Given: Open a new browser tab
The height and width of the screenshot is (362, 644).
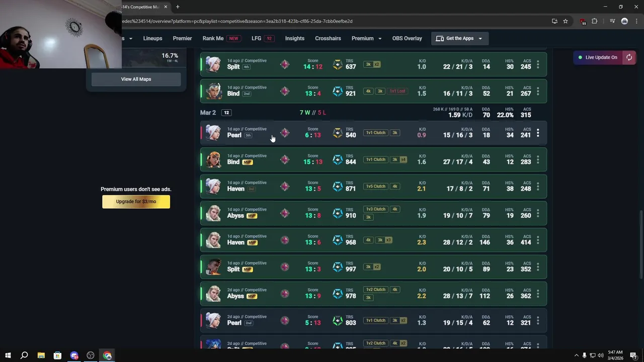Looking at the screenshot, I should click(x=178, y=7).
